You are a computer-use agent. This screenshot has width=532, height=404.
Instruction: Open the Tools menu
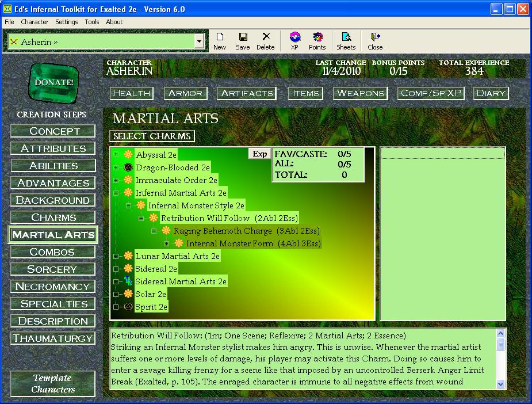(x=92, y=22)
